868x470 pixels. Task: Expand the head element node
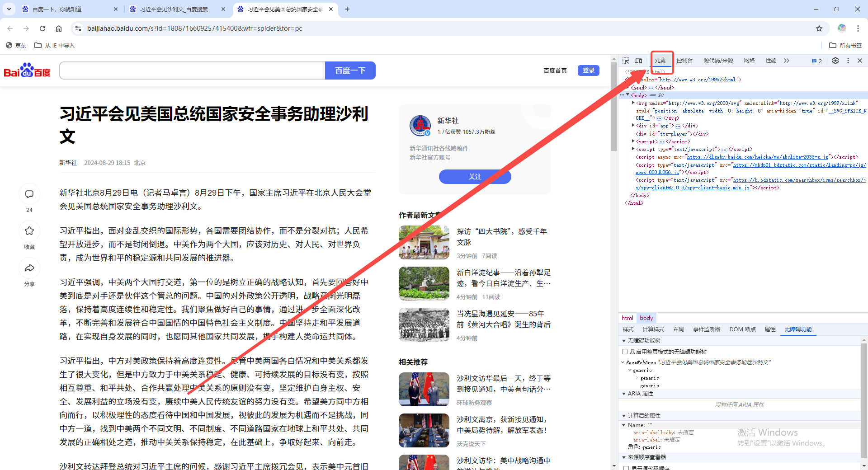(x=628, y=88)
